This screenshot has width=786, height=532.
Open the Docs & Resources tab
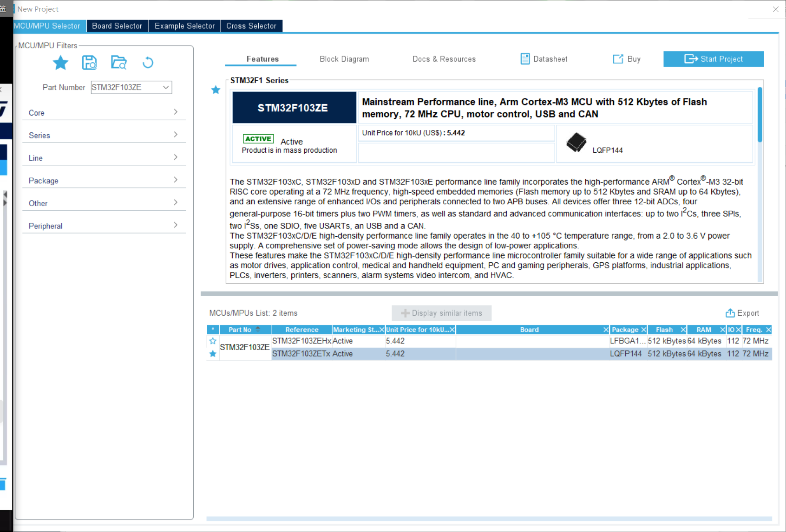pyautogui.click(x=444, y=59)
